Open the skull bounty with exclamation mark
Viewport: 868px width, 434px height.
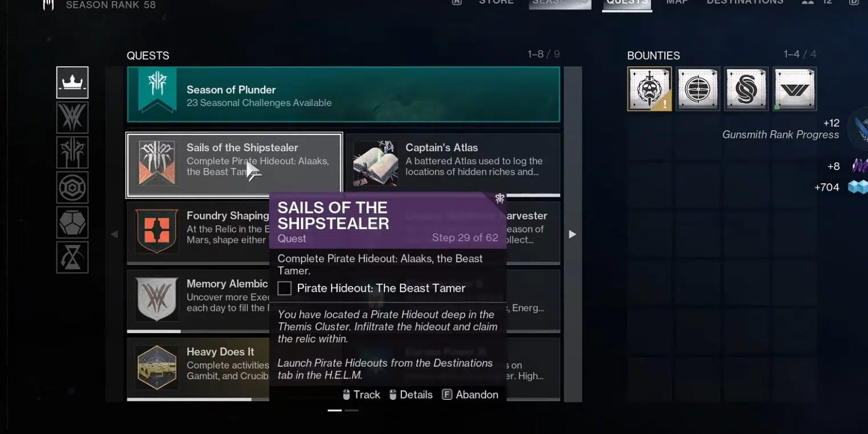649,89
